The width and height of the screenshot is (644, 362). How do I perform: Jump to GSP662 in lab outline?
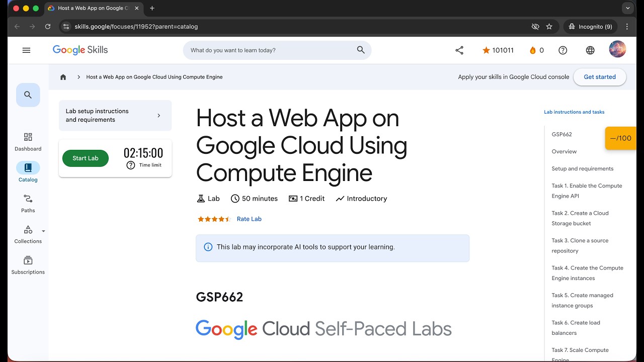[561, 134]
